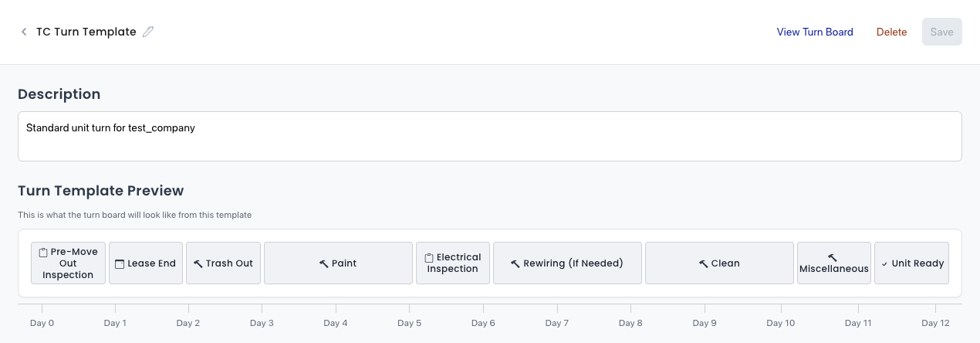Click the hammer icon above Miscellaneous
The width and height of the screenshot is (980, 343).
833,257
